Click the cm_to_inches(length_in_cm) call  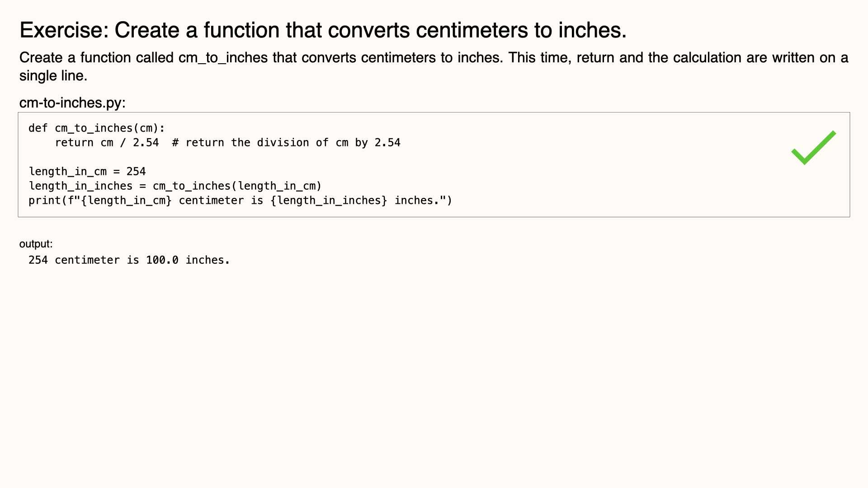tap(237, 186)
